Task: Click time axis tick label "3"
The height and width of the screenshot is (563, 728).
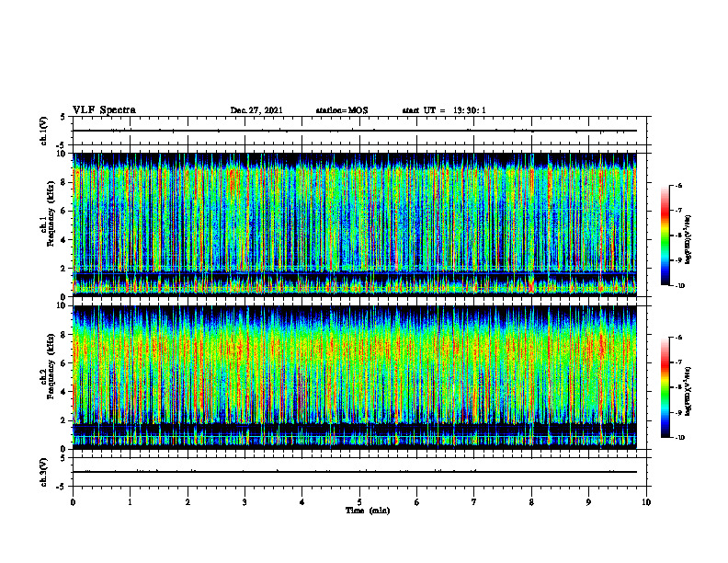Action: 245,502
